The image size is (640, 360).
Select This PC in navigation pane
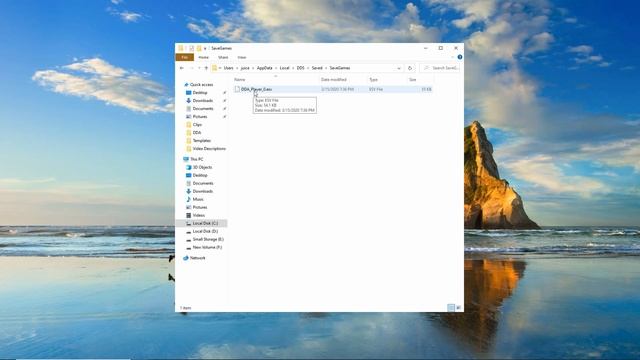(196, 159)
